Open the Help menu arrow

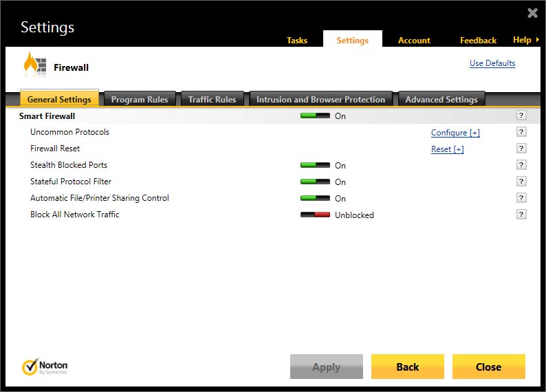pyautogui.click(x=538, y=40)
